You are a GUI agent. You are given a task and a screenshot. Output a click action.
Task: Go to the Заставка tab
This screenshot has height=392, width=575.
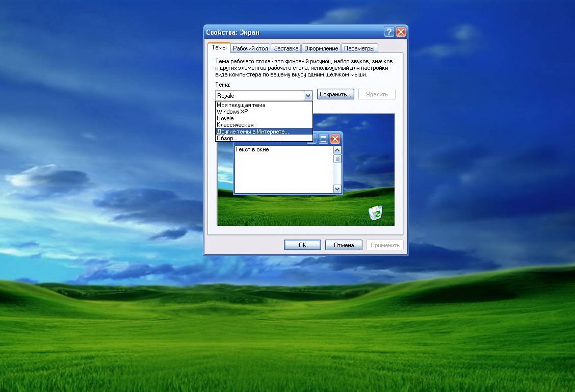tap(286, 48)
